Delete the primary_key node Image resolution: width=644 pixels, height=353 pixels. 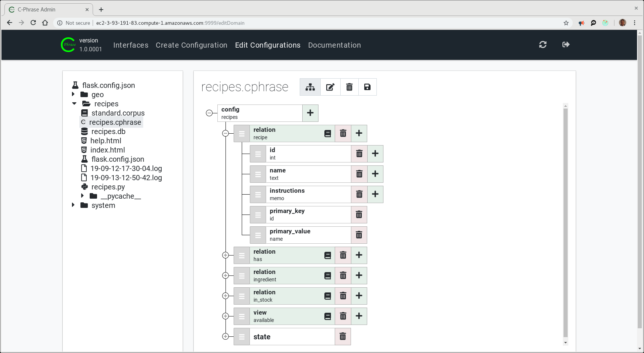tap(359, 215)
